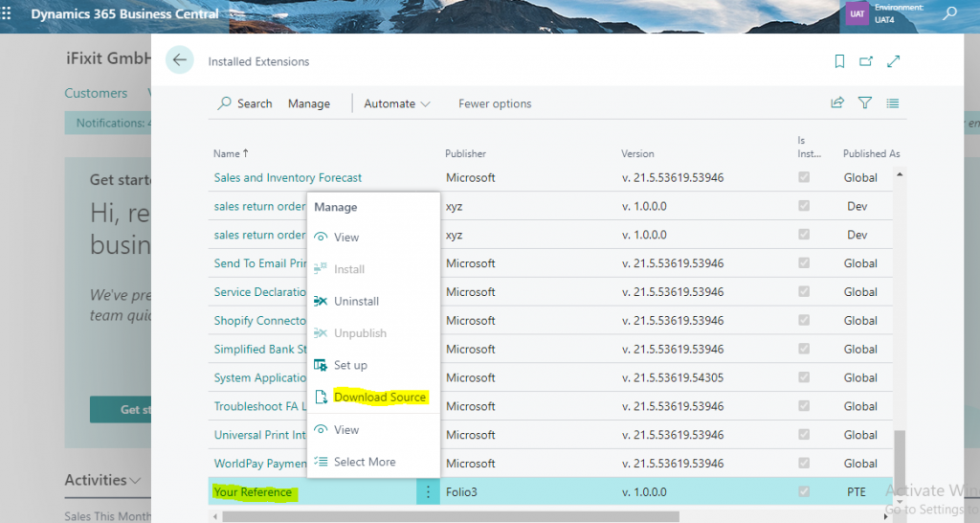The width and height of the screenshot is (980, 523).
Task: Click the back arrow button
Action: tap(179, 60)
